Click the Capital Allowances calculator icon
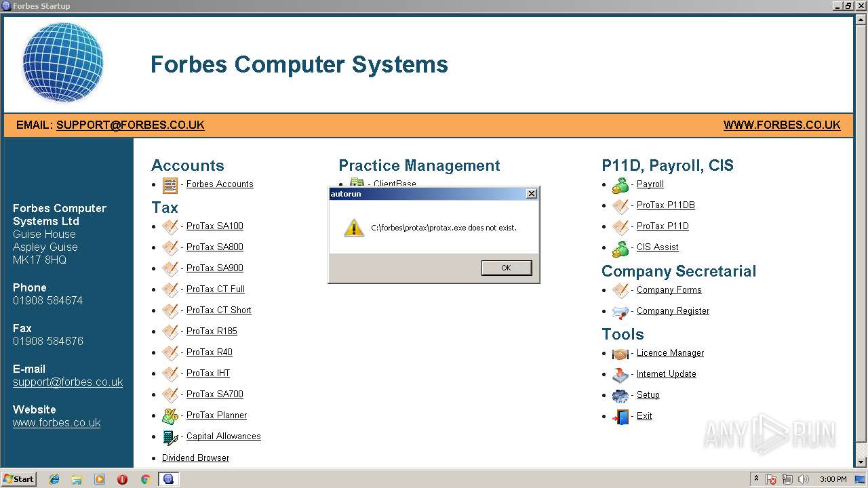Image resolution: width=868 pixels, height=488 pixels. coord(170,437)
